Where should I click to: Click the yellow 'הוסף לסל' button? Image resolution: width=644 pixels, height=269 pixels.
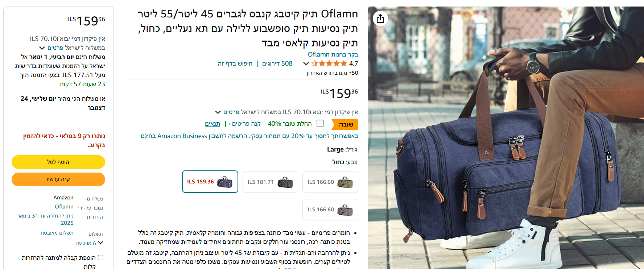coord(58,162)
